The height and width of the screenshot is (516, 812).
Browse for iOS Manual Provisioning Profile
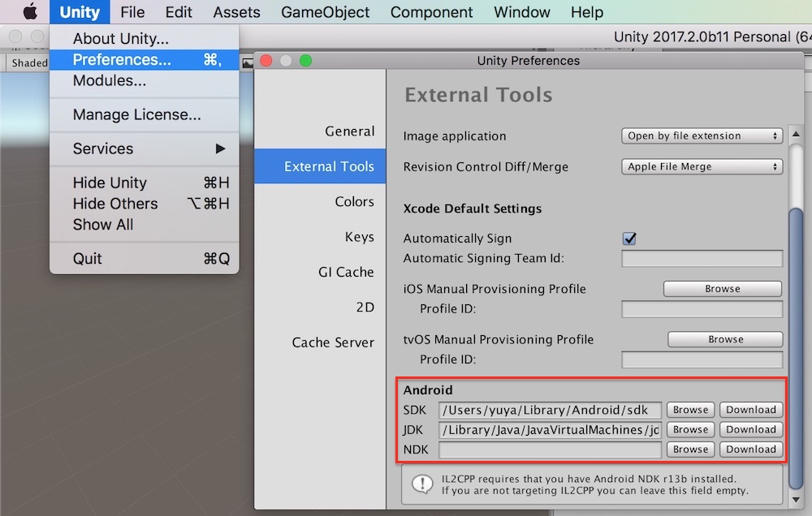(723, 289)
